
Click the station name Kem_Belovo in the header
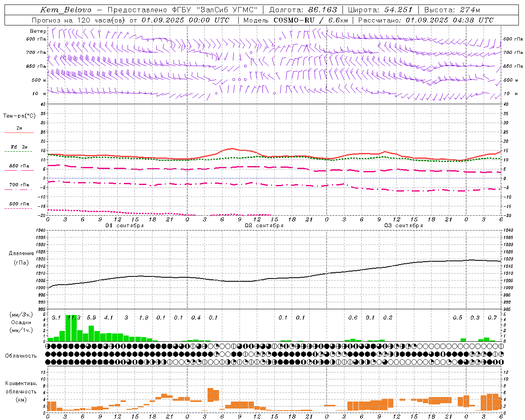pos(66,10)
